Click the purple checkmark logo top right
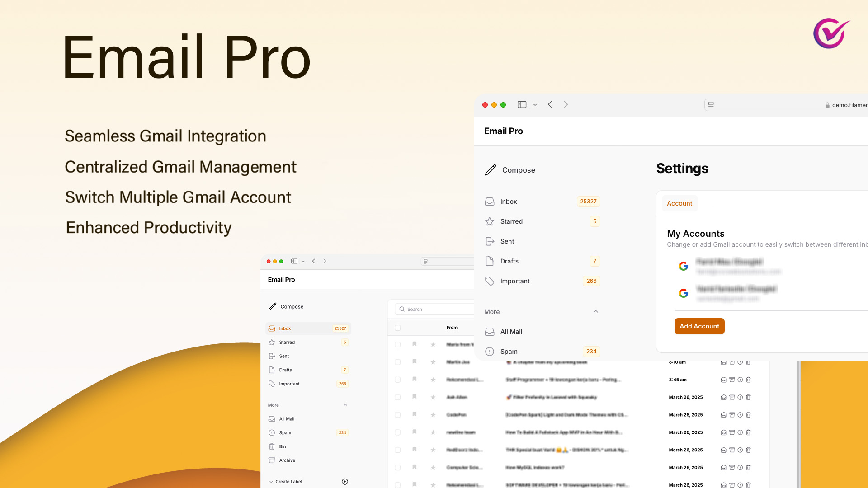 pyautogui.click(x=831, y=33)
